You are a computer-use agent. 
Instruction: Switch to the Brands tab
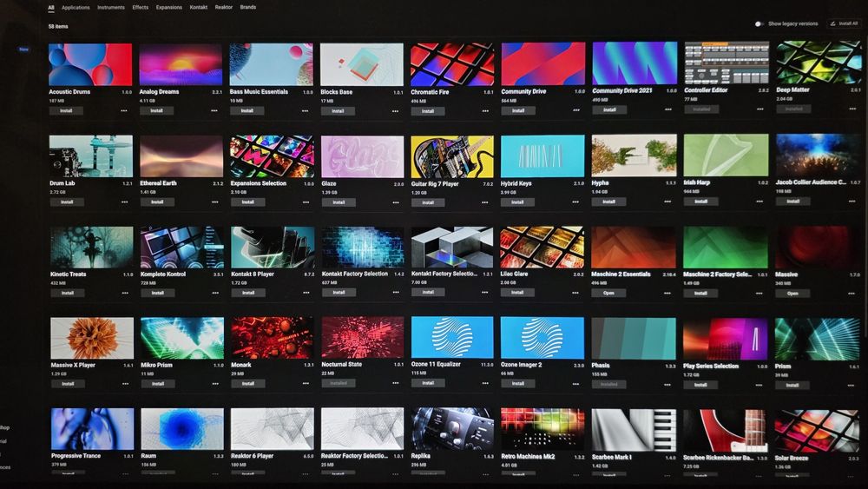click(x=248, y=7)
